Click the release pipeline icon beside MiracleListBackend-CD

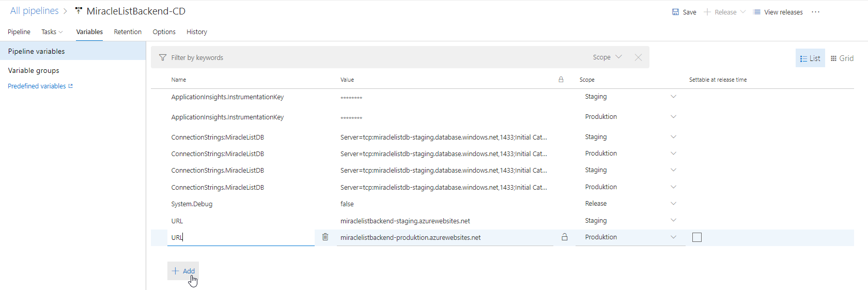79,11
